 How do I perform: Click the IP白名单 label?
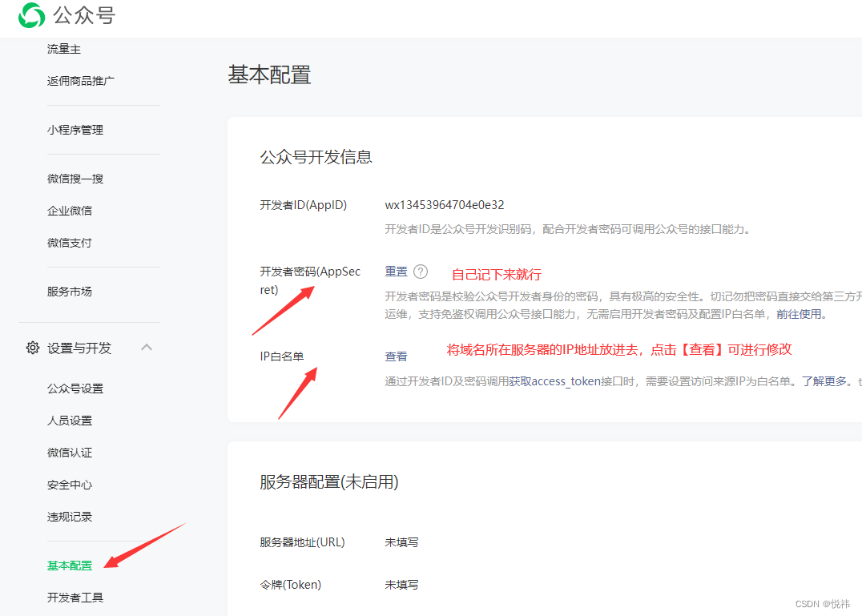point(282,356)
